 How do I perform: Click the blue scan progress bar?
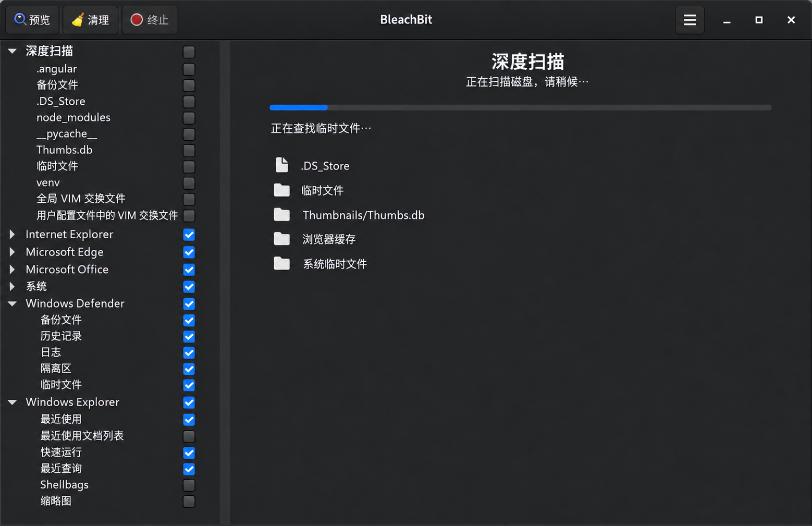click(299, 107)
